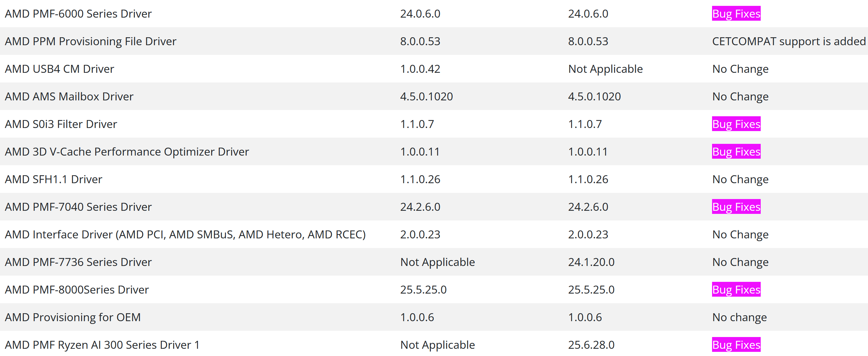Click Not Applicable in the USB4 CM row

(x=605, y=69)
